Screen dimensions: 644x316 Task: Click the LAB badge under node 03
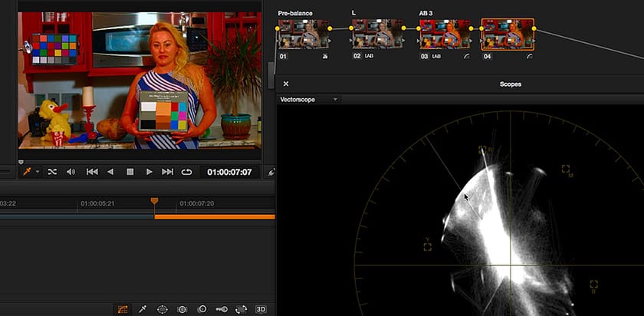tap(436, 56)
